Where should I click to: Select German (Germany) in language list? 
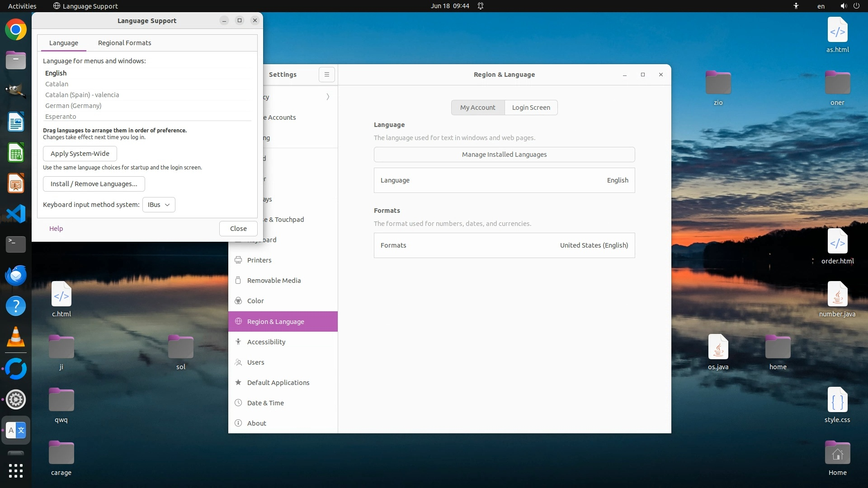(73, 106)
